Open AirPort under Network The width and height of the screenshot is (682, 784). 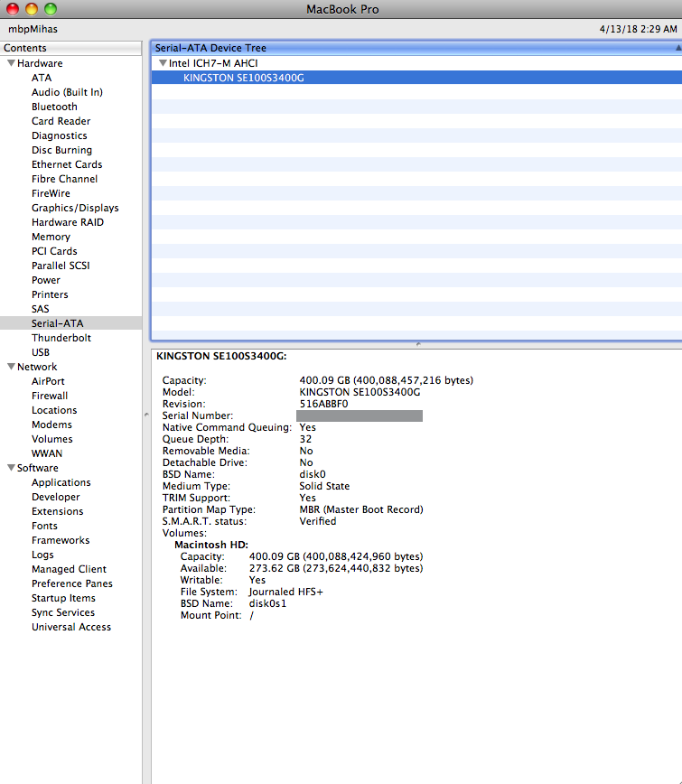[x=48, y=381]
